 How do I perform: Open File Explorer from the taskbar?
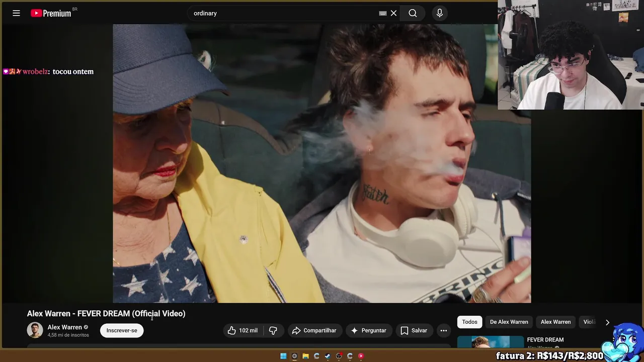pos(305,356)
